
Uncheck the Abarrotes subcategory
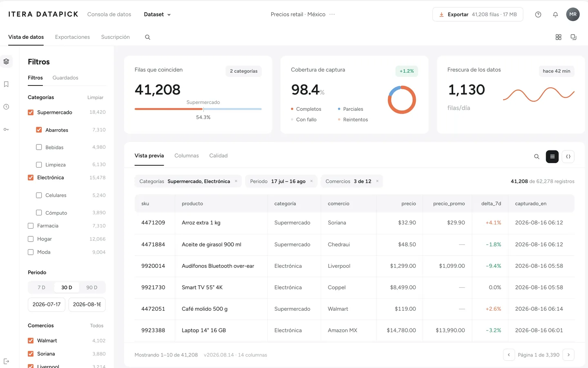(39, 130)
